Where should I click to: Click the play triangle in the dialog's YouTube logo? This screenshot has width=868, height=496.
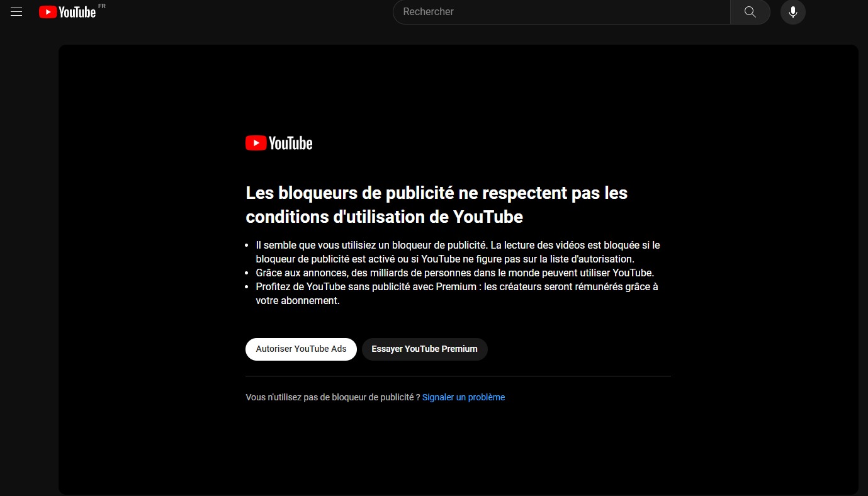pos(255,142)
